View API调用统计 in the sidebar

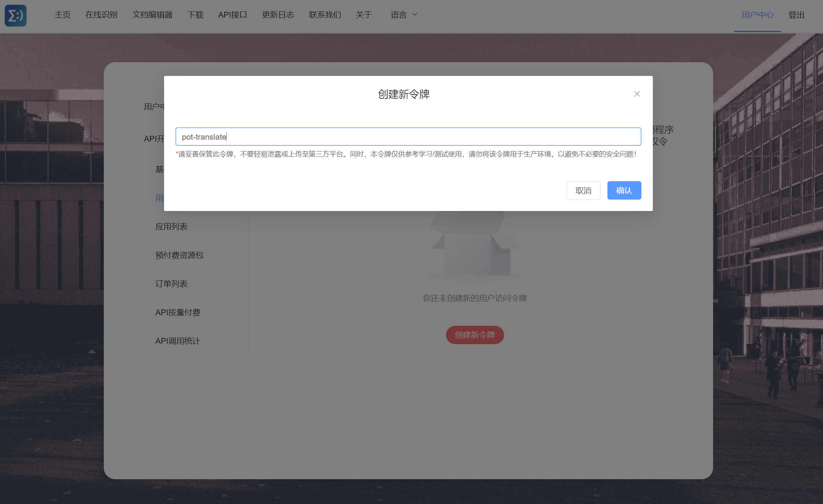178,341
